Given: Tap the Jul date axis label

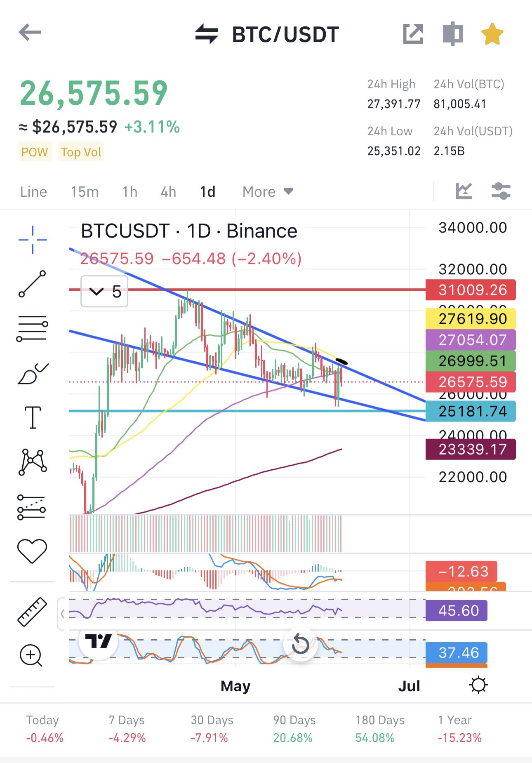Looking at the screenshot, I should point(409,686).
